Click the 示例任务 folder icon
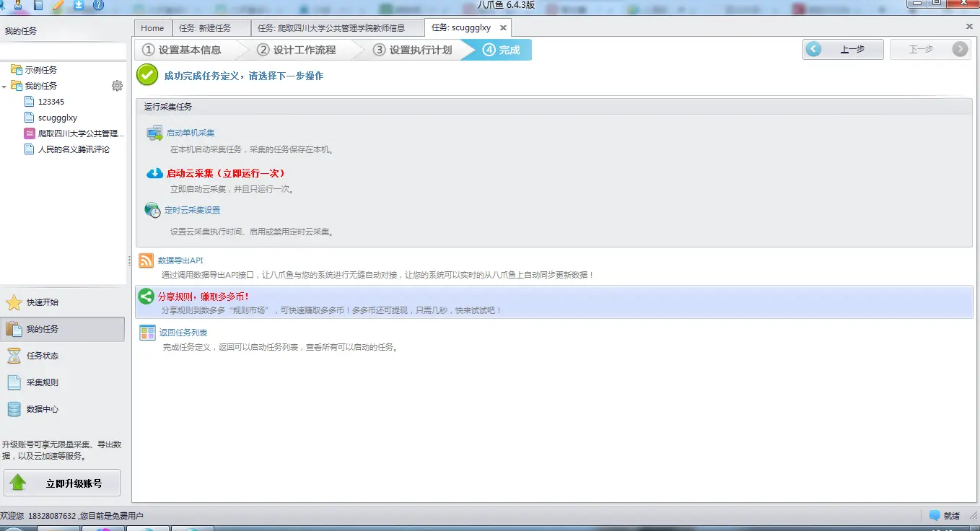The width and height of the screenshot is (980, 531). (x=17, y=70)
